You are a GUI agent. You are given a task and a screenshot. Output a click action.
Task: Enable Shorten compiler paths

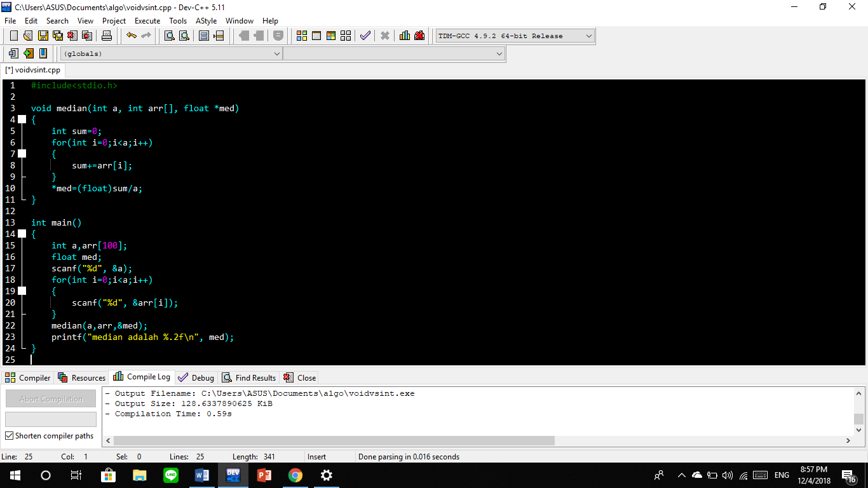(x=8, y=436)
